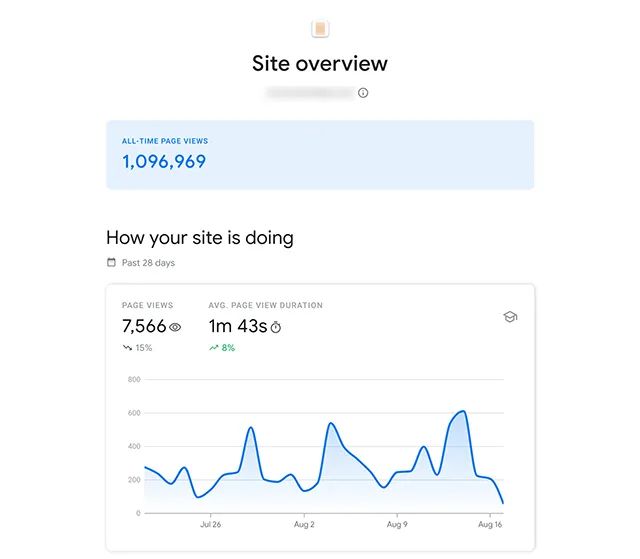Screen dimensions: 640x559
Task: Click the 1,096,969 all-time page views number
Action: coord(164,161)
